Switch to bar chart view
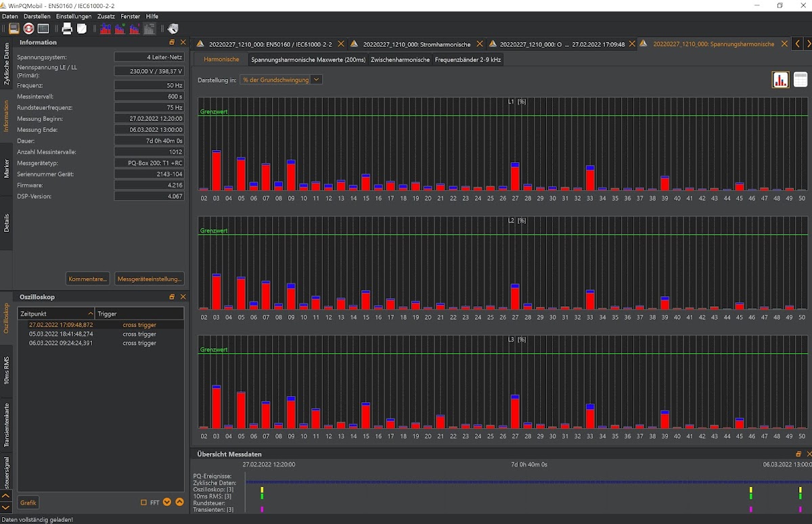 780,80
